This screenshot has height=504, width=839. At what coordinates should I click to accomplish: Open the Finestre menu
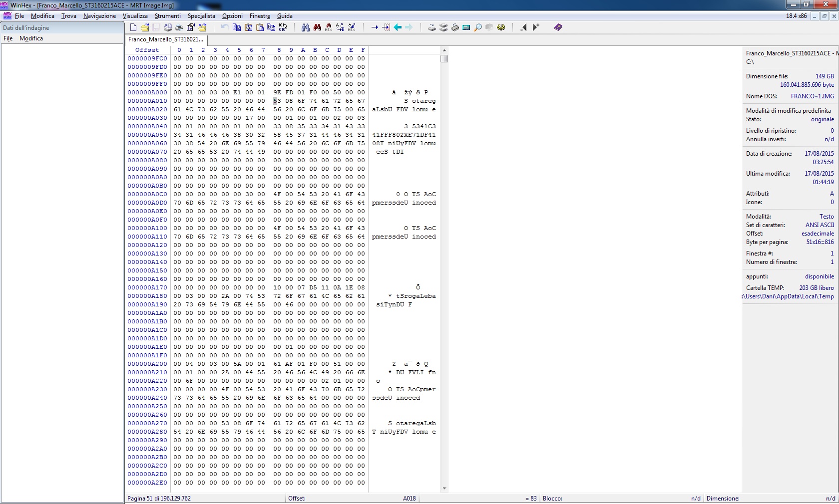tap(260, 16)
